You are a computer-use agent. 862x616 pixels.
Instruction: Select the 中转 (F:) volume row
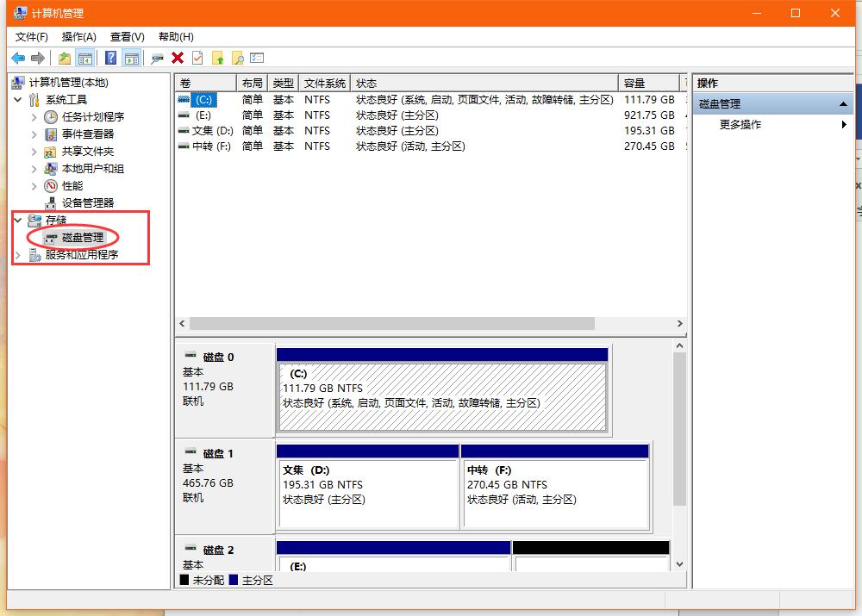431,146
